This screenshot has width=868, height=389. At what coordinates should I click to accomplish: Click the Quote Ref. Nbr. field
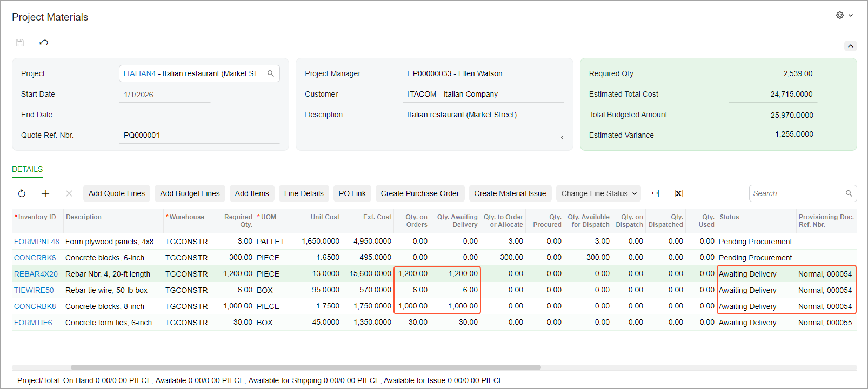(199, 135)
